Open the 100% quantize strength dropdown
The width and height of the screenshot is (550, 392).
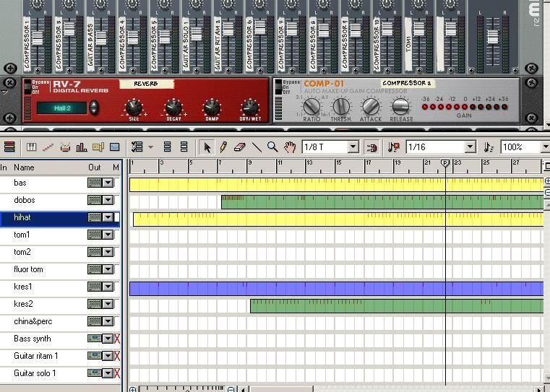click(546, 147)
